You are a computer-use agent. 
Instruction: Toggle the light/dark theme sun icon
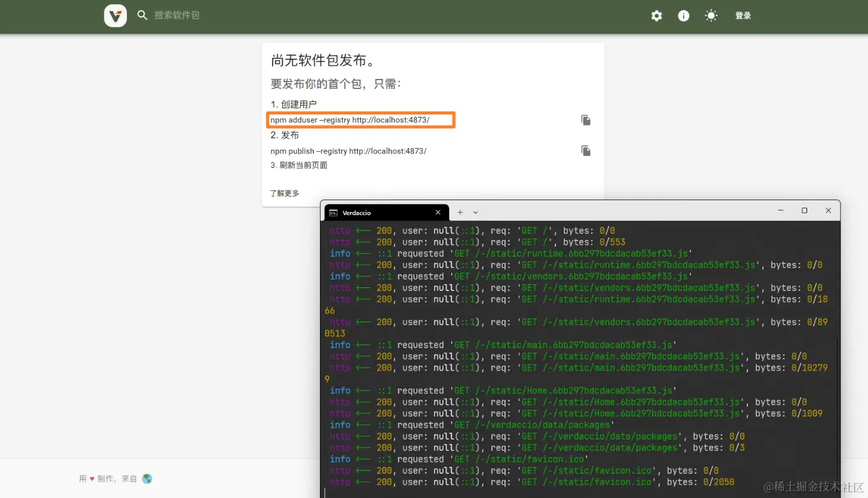pyautogui.click(x=711, y=16)
